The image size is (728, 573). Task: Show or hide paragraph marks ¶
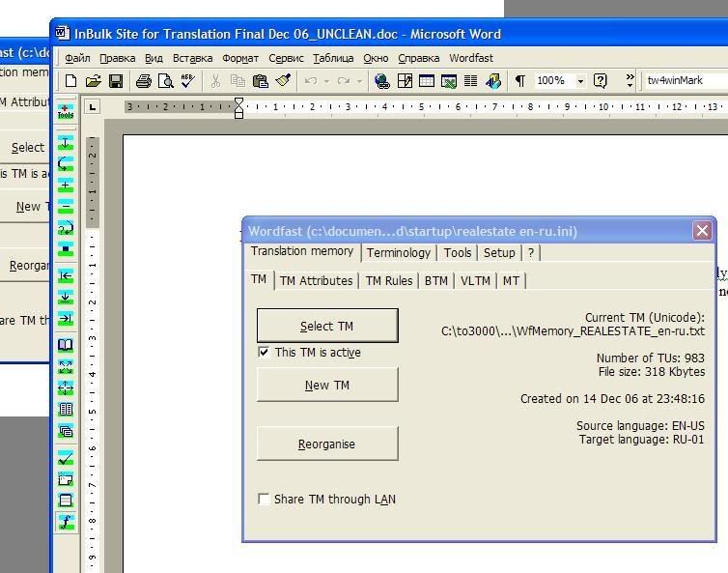click(520, 81)
